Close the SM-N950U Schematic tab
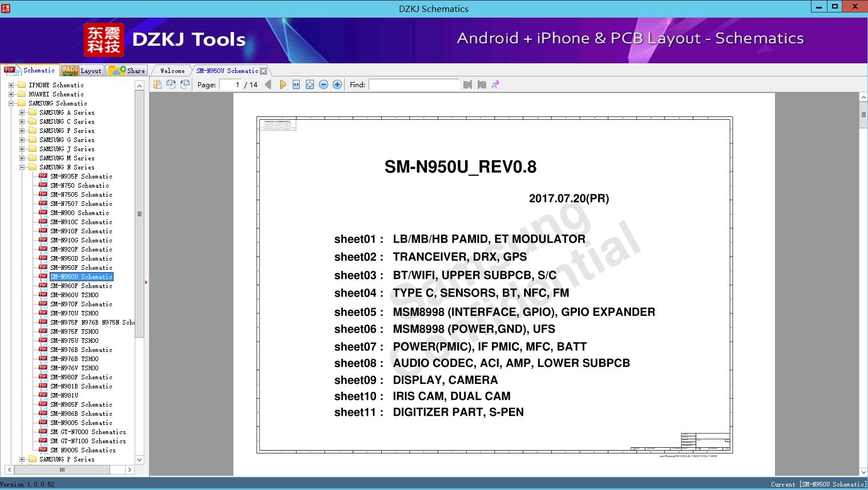868x490 pixels. [263, 71]
